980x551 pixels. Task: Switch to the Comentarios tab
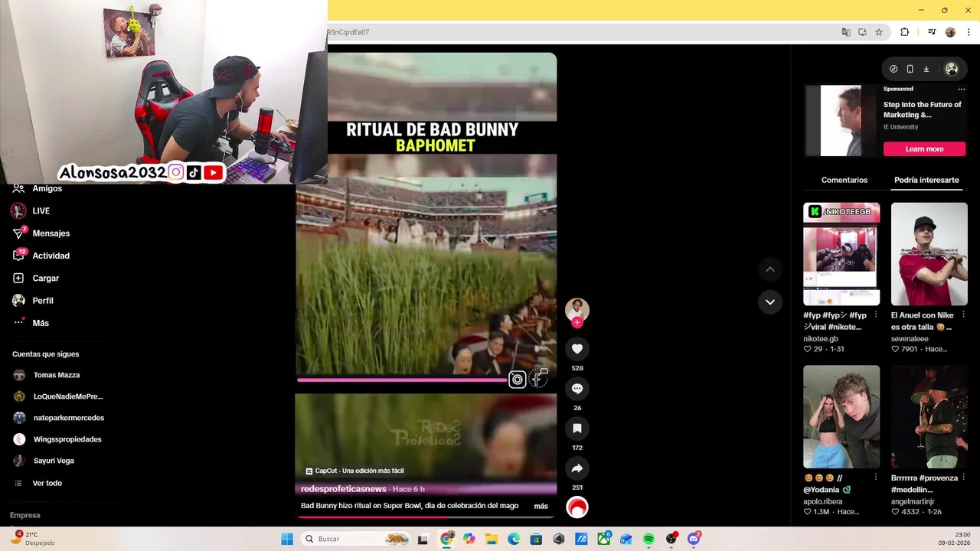[x=844, y=180]
